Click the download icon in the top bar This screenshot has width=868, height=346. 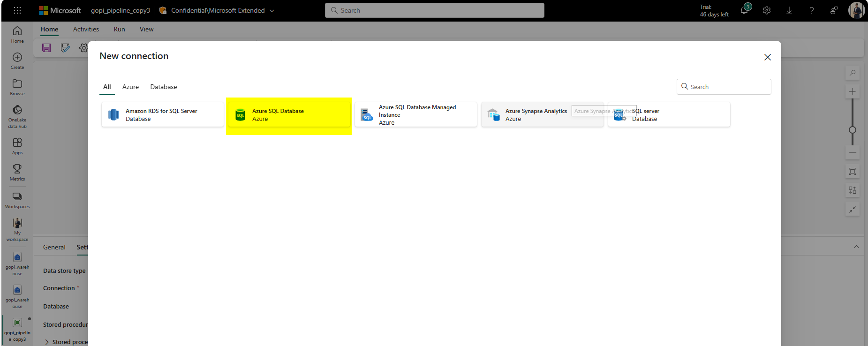tap(789, 10)
